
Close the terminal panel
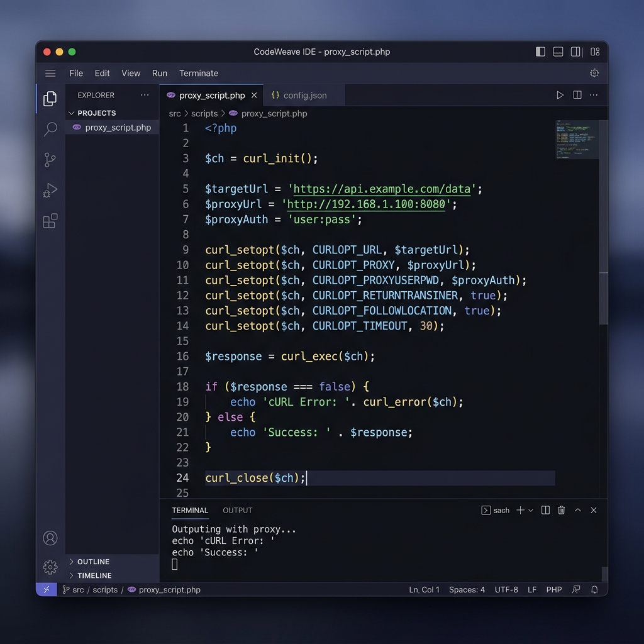(594, 510)
